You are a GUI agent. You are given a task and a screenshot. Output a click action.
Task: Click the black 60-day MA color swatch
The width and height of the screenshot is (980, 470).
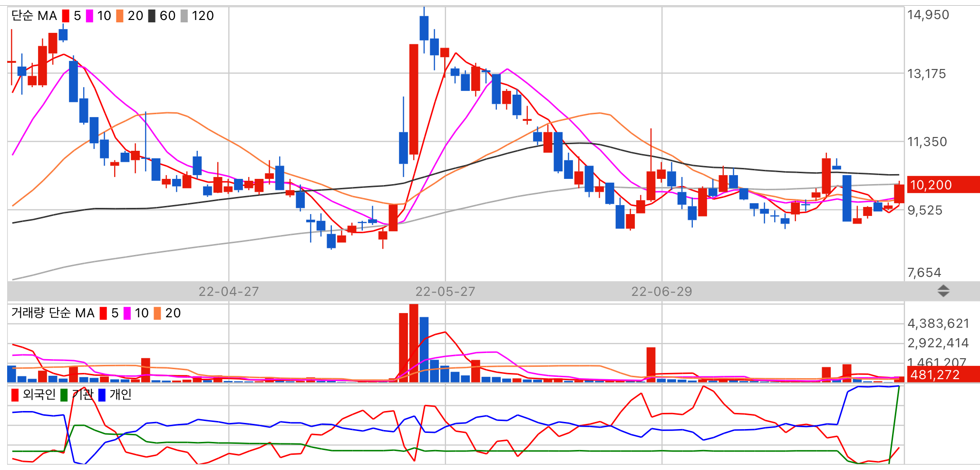[x=152, y=16]
